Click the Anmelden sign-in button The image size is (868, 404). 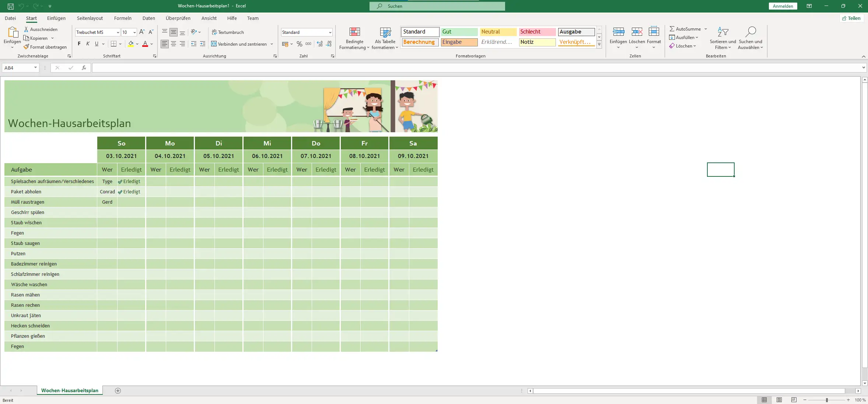pyautogui.click(x=783, y=6)
